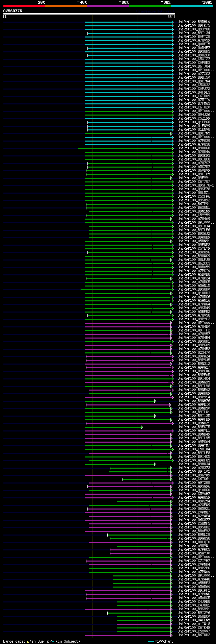Image resolution: width=216 pixels, height=644 pixels.
Task: Select label UniRef100_Q1ENV8
Action: (194, 130)
